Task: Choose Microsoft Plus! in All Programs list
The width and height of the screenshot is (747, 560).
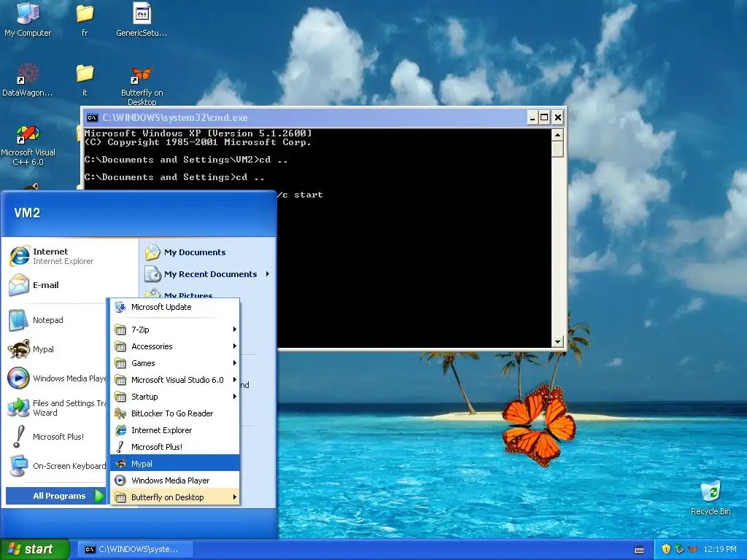Action: click(x=175, y=447)
